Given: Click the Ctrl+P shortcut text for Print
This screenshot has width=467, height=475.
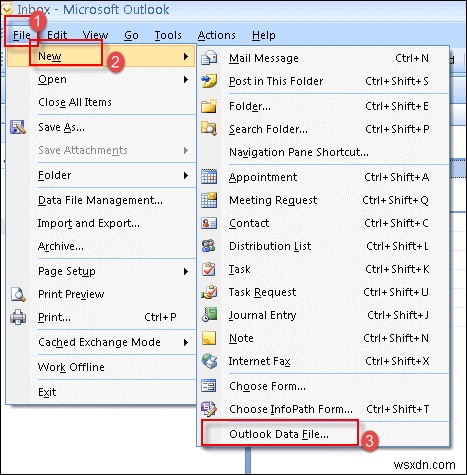Looking at the screenshot, I should (x=160, y=317).
